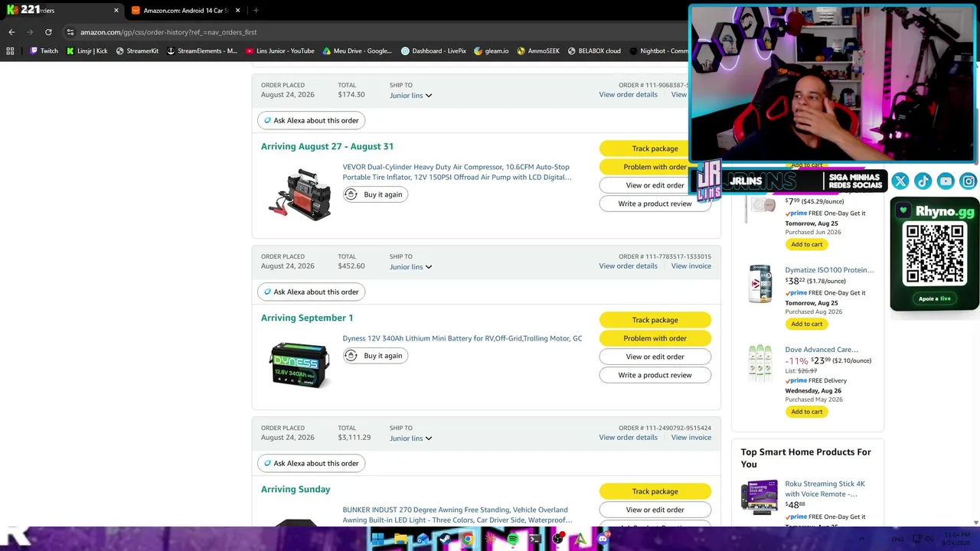
Task: Reload the Amazon orders page
Action: pos(48,32)
